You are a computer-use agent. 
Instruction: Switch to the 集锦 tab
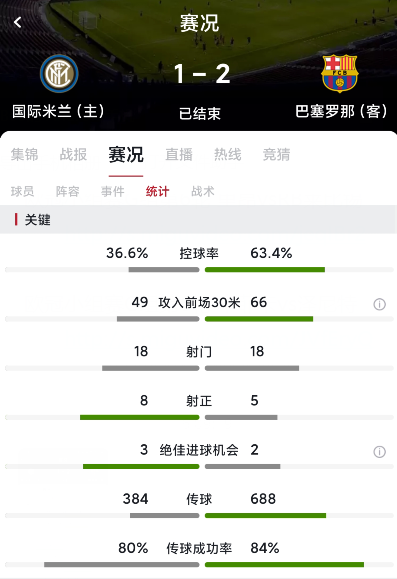pos(24,154)
